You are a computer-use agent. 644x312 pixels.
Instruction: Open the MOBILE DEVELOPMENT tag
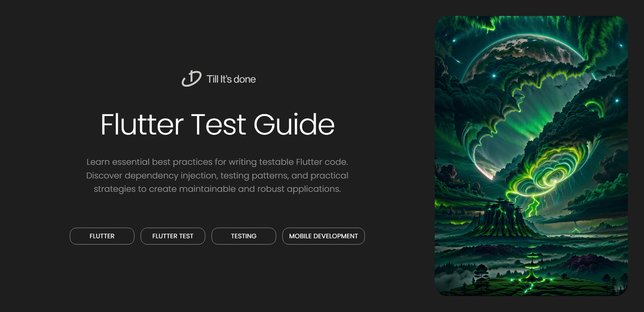coord(323,236)
